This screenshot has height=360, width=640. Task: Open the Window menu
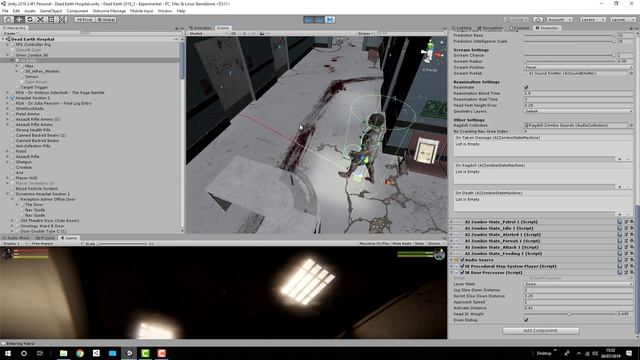click(x=165, y=11)
